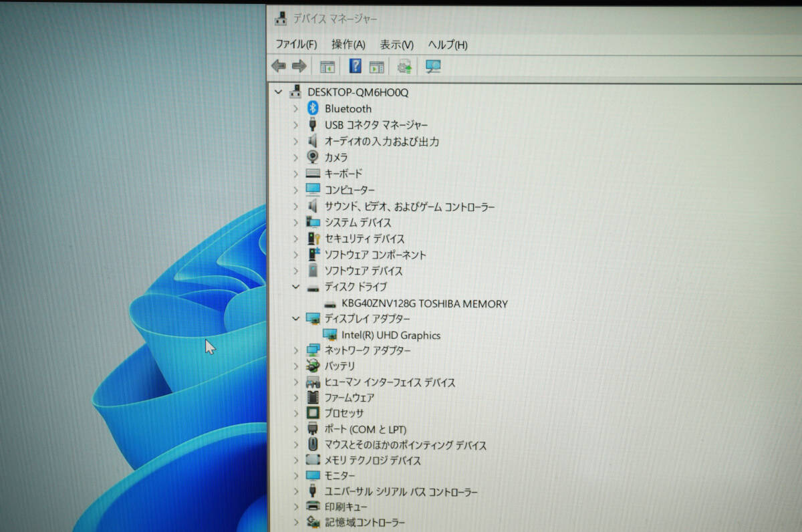Viewport: 802px width, 532px height.
Task: Select the ネットワーク アダプター label
Action: (368, 350)
